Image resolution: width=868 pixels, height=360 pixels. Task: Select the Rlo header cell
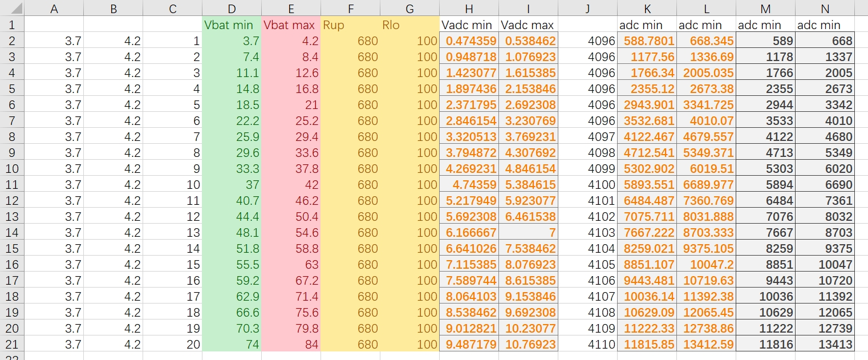[x=410, y=25]
